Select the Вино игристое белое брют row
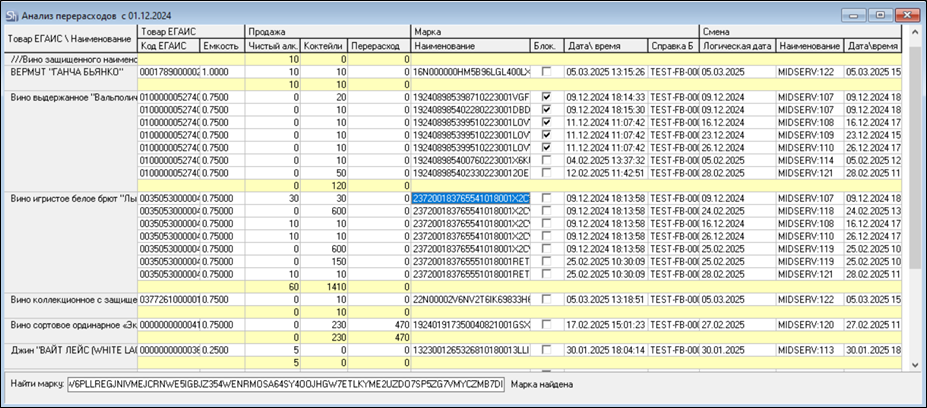The width and height of the screenshot is (927, 408). click(70, 198)
